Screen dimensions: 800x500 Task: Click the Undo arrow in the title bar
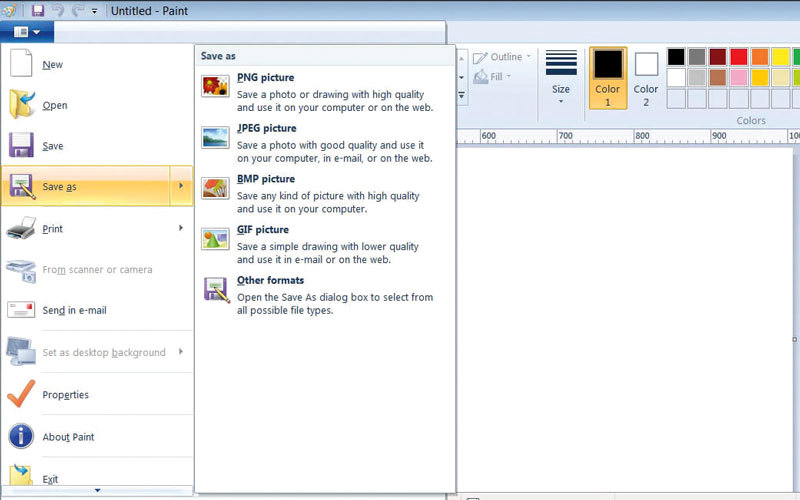coord(57,10)
